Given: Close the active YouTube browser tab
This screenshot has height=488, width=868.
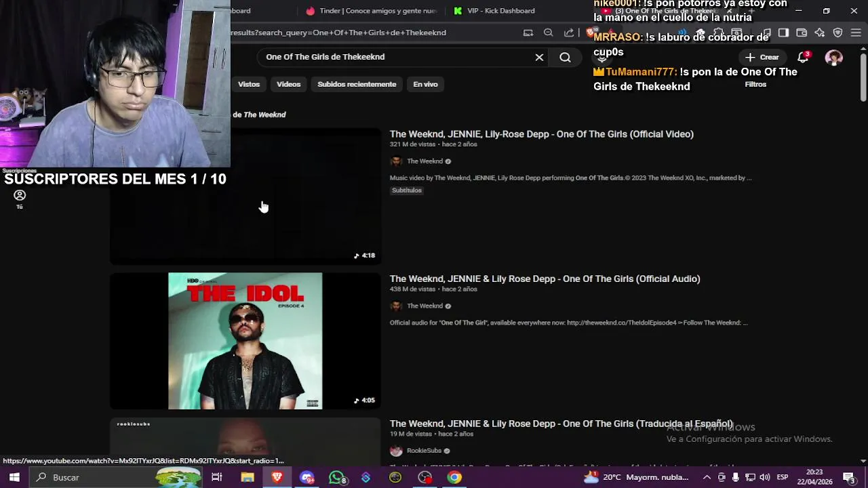Looking at the screenshot, I should [730, 11].
